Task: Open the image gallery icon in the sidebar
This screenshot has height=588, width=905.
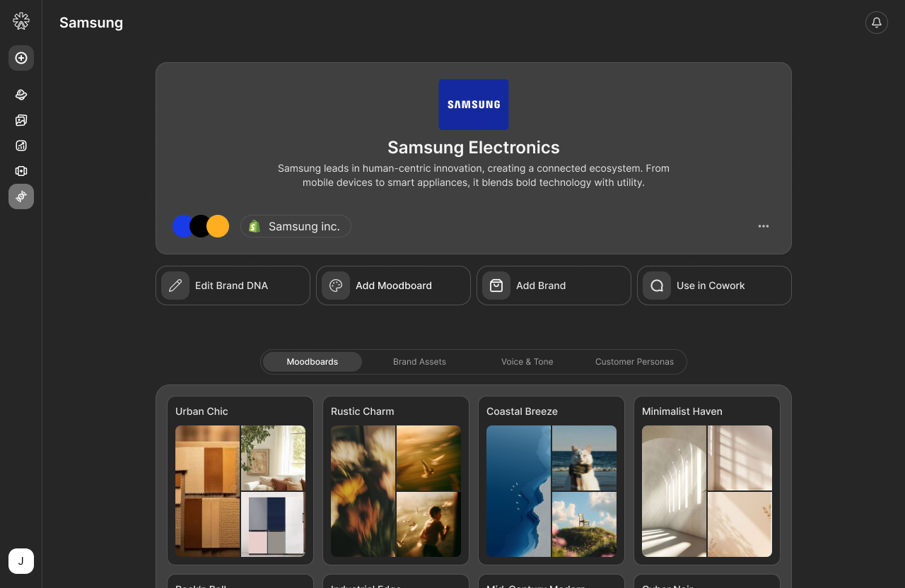Action: 21,120
